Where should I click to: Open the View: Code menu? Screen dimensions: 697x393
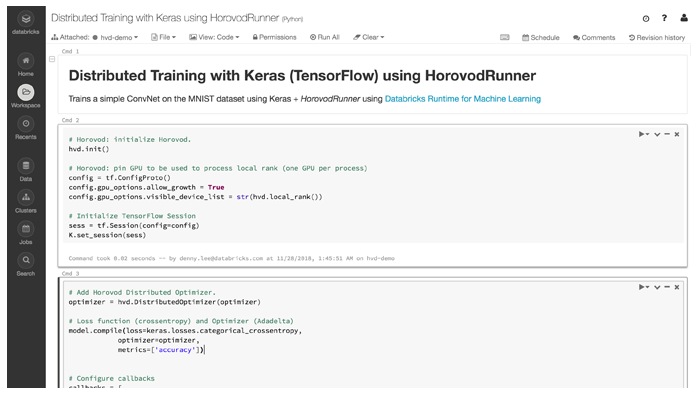pyautogui.click(x=214, y=37)
